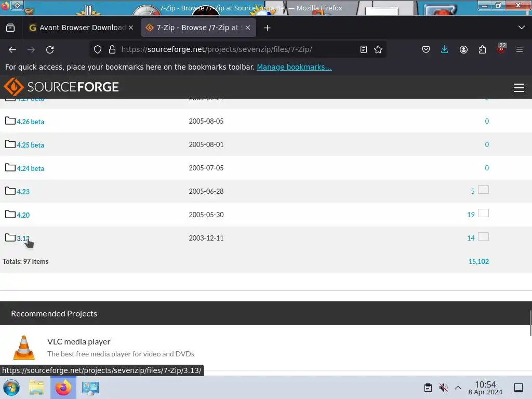Open the Firefox application menu
532x399 pixels.
(x=520, y=49)
